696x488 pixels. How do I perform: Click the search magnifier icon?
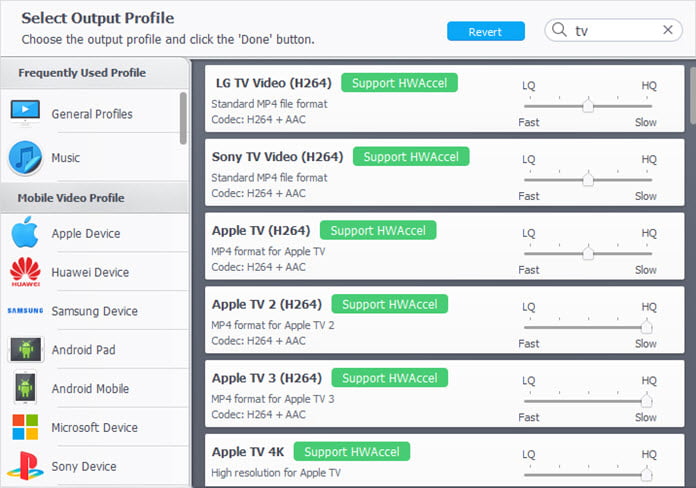[x=560, y=31]
